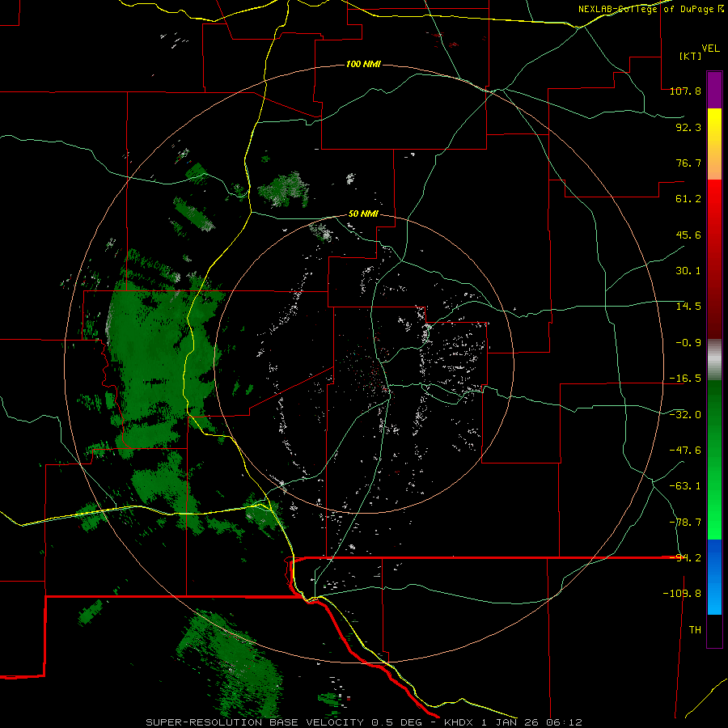Click the "50 NMI" range ring label
The height and width of the screenshot is (728, 728).
(x=363, y=214)
